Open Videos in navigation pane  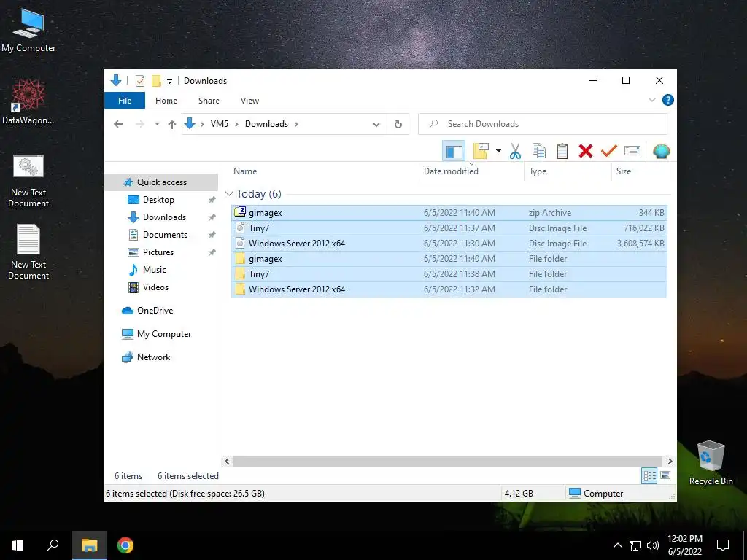155,287
